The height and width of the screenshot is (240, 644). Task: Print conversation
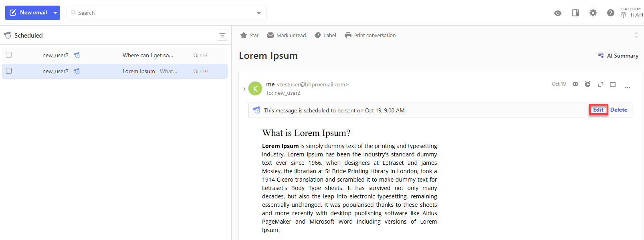(370, 35)
